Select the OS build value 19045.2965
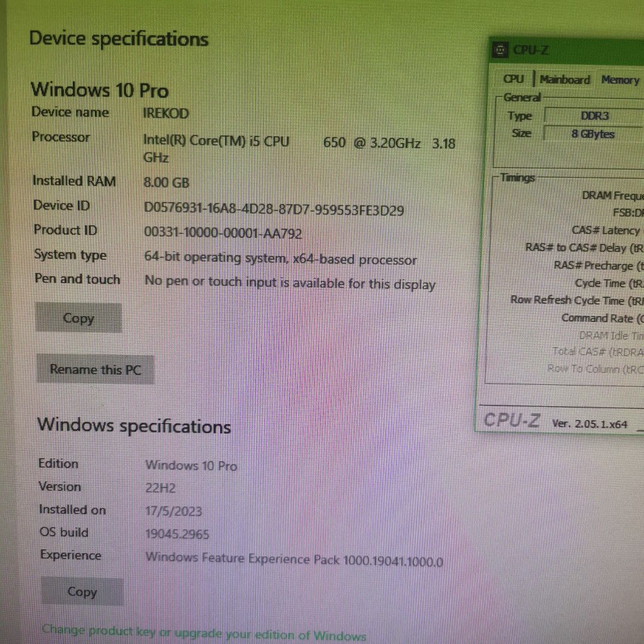Viewport: 644px width, 644px height. (x=177, y=534)
